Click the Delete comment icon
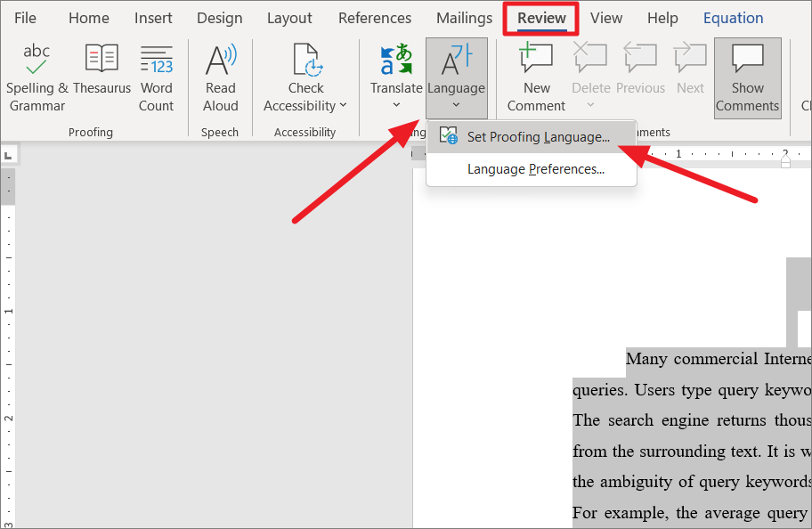812x529 pixels. pos(591,58)
